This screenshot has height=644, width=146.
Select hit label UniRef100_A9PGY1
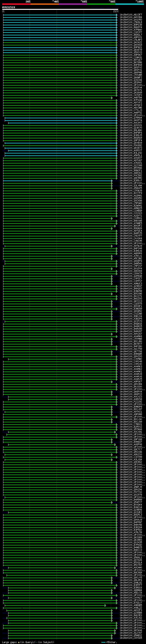click(131, 37)
